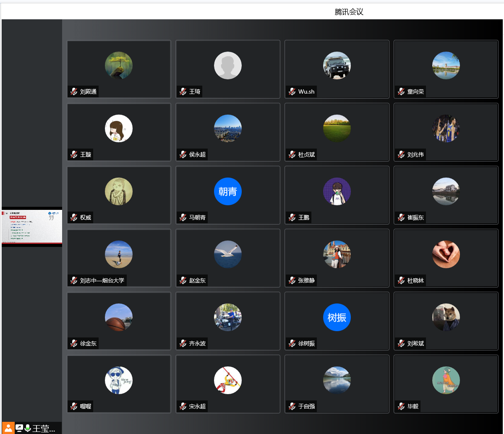Click the 腾讯会议 window title
Image resolution: width=504 pixels, height=434 pixels.
(x=349, y=12)
